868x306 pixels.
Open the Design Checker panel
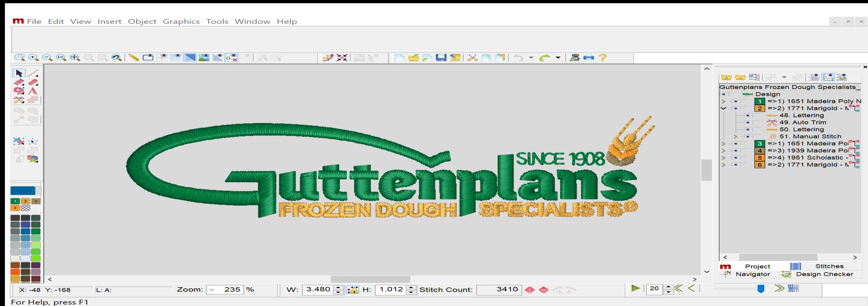pos(824,274)
